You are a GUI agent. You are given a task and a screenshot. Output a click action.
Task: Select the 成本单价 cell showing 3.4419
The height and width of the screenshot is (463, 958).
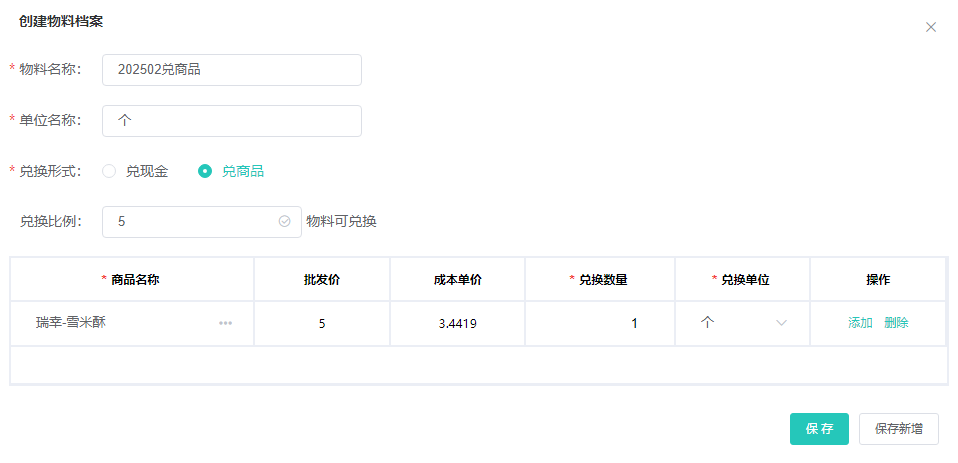pyautogui.click(x=457, y=323)
